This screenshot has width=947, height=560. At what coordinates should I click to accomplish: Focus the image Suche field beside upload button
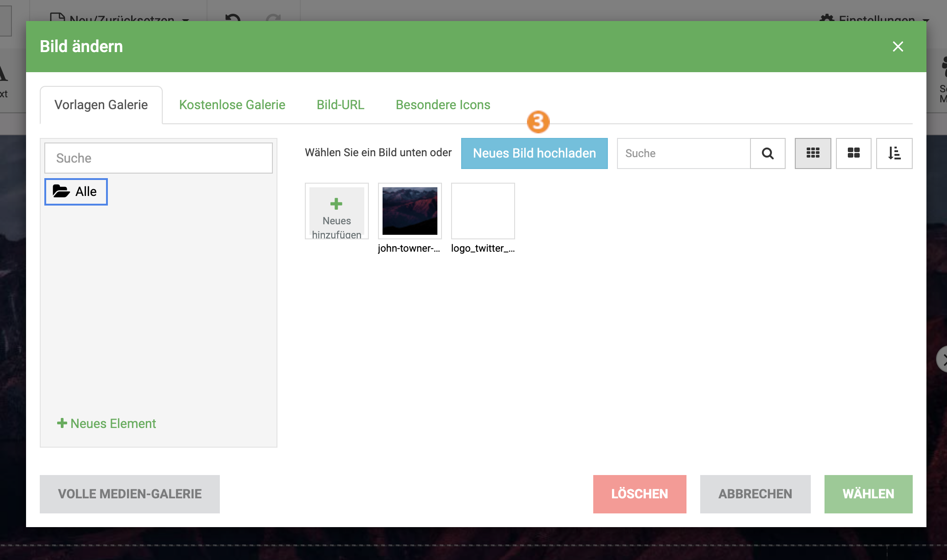(684, 153)
